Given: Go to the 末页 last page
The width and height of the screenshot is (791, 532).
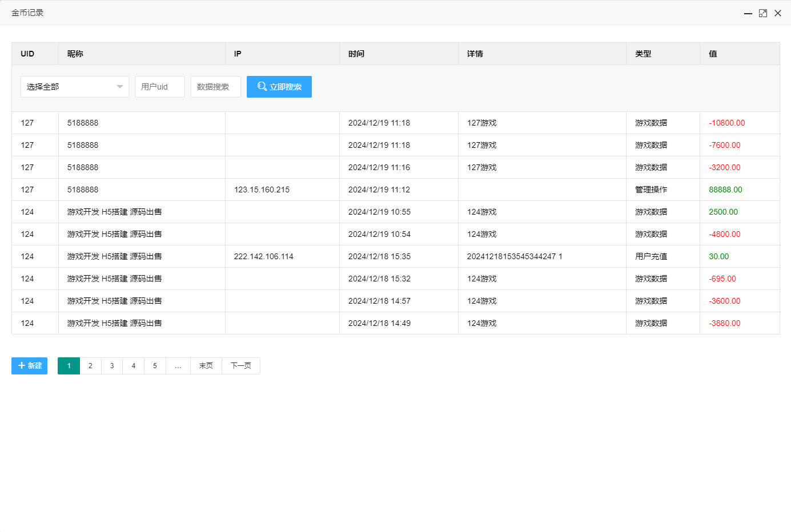Looking at the screenshot, I should pyautogui.click(x=206, y=366).
